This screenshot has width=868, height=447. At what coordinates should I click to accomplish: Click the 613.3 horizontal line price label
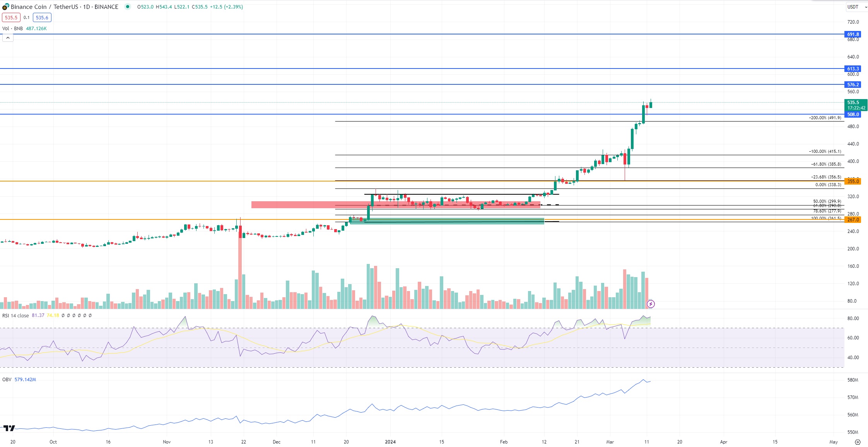coord(853,69)
